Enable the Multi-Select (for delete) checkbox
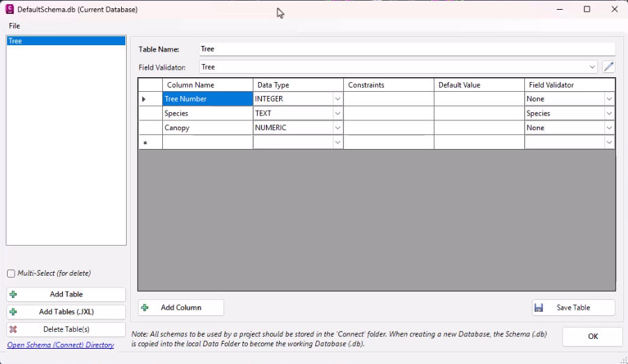 11,274
